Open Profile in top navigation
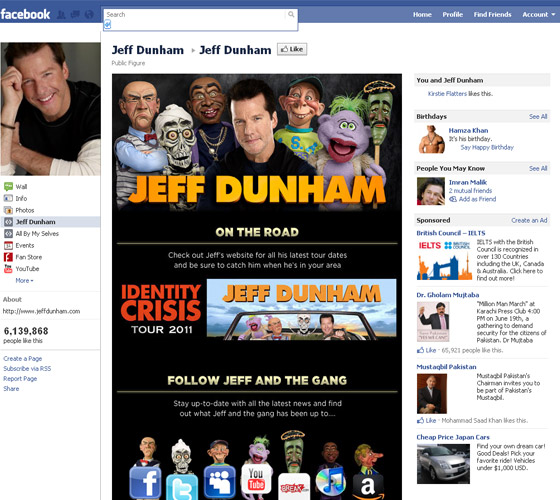 coord(452,15)
